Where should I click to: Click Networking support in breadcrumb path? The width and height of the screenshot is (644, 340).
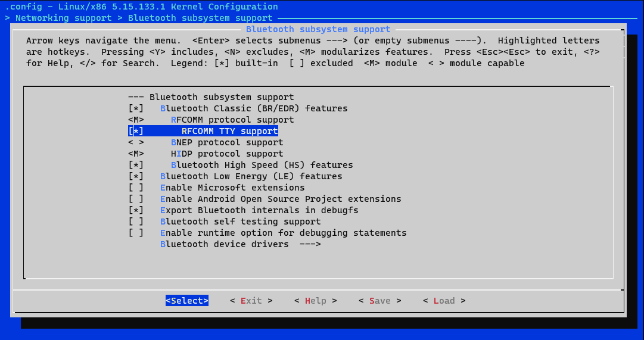[64, 18]
